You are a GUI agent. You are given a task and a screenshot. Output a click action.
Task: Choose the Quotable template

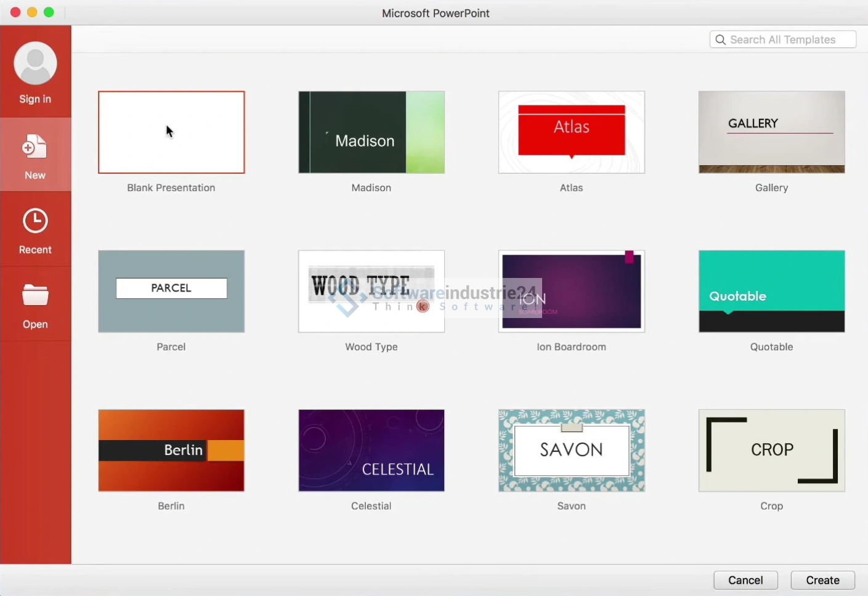(771, 291)
